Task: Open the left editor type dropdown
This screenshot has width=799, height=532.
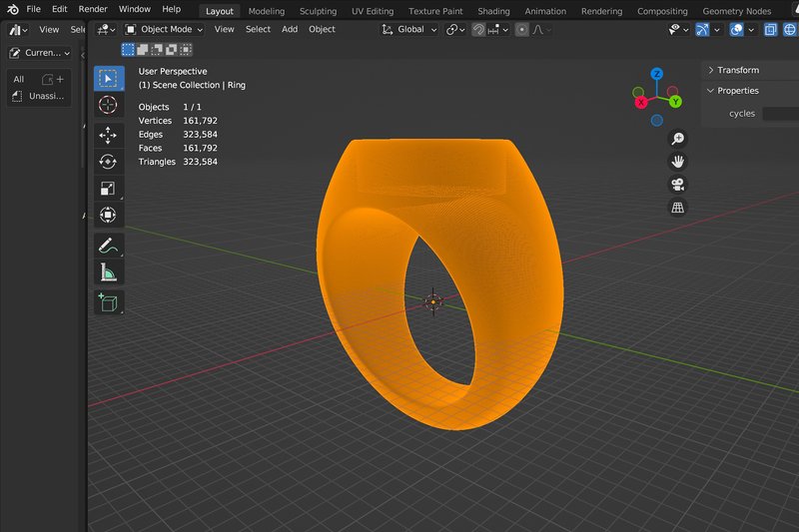Action: (x=18, y=30)
